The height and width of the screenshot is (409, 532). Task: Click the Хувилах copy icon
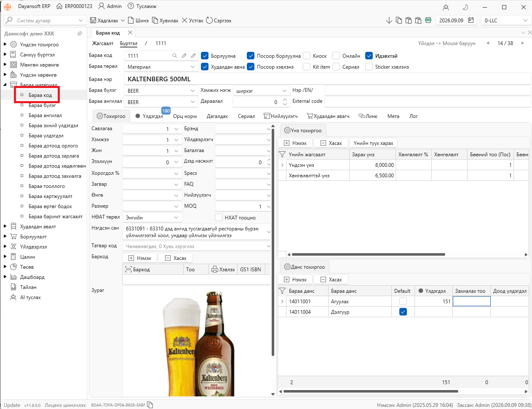tap(155, 20)
